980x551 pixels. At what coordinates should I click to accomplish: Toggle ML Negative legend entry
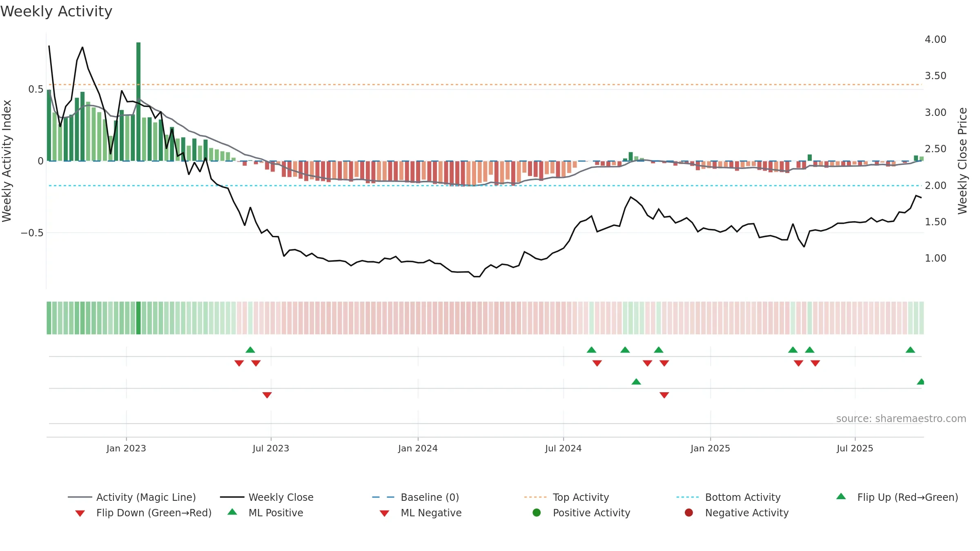tap(421, 513)
